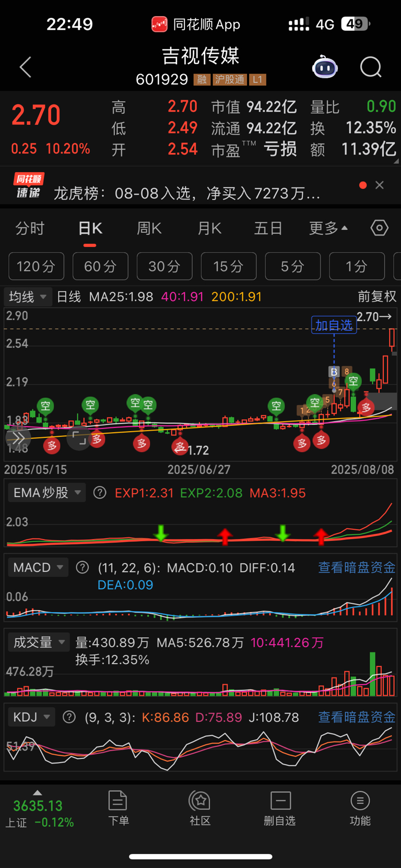
Task: Open the 成交量 indicator dropdown
Action: [x=39, y=642]
